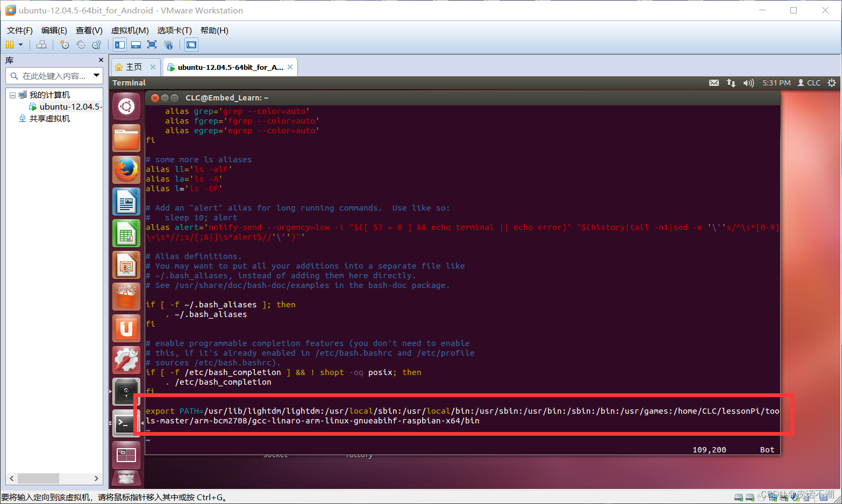Open the Workspace Switcher in the launcher
The image size is (842, 504).
point(126,455)
